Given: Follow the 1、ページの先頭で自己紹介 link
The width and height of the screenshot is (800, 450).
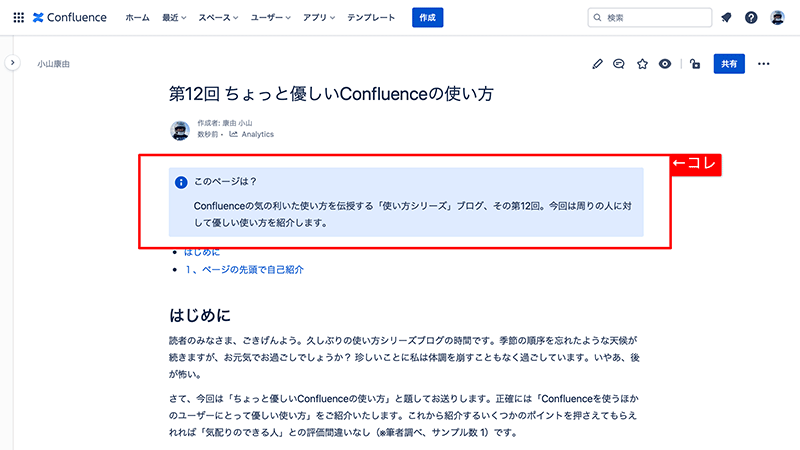Looking at the screenshot, I should click(x=244, y=269).
